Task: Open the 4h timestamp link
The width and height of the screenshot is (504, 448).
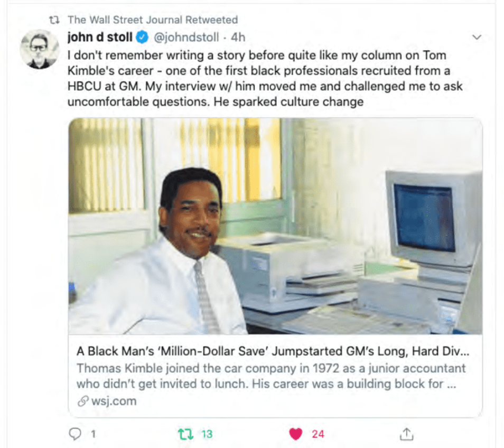Action: tap(238, 38)
